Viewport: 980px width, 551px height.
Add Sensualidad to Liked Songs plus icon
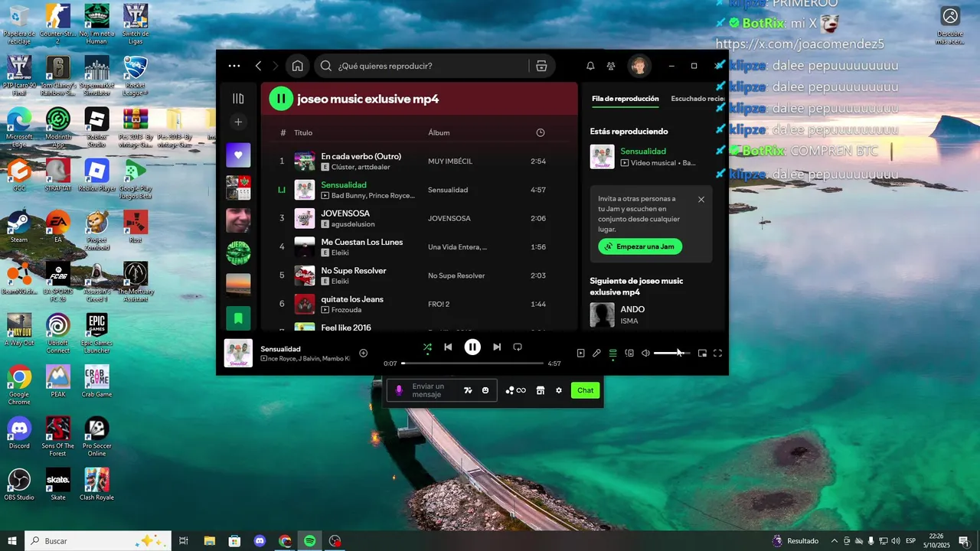(364, 353)
